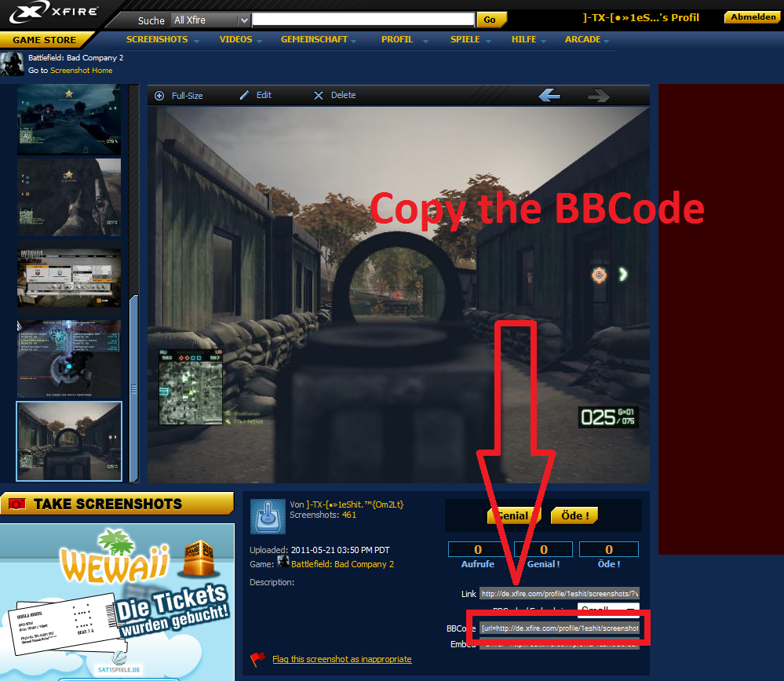Click the Edit text button
Viewport: 784px width, 681px height.
point(264,95)
